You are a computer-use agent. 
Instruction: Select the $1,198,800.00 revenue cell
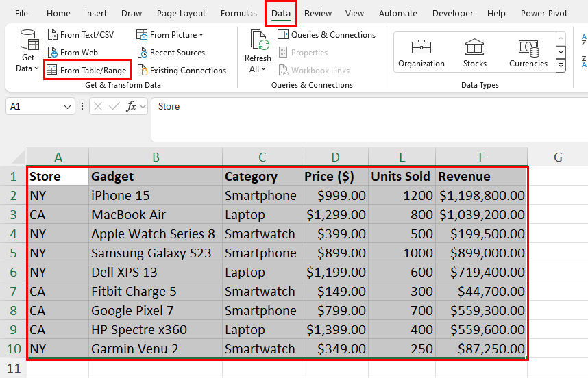click(482, 195)
